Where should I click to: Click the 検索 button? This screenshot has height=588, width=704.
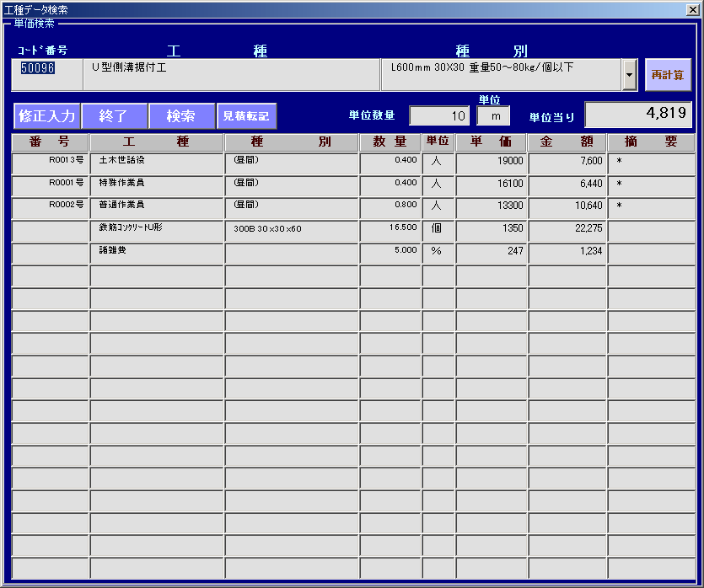pyautogui.click(x=182, y=116)
